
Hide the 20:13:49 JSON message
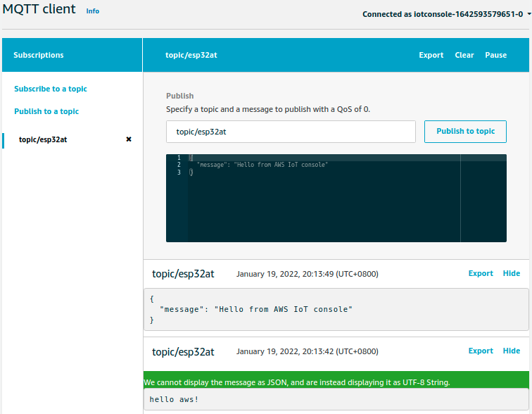pyautogui.click(x=512, y=273)
